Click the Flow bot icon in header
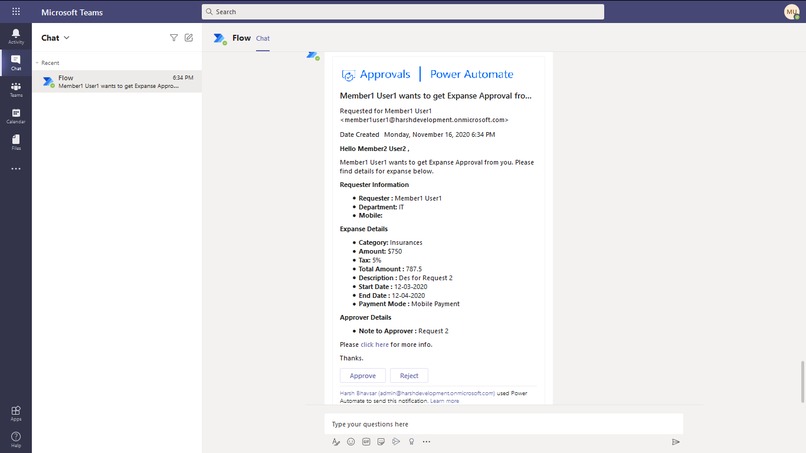Viewport: 806px width, 453px height. [220, 39]
